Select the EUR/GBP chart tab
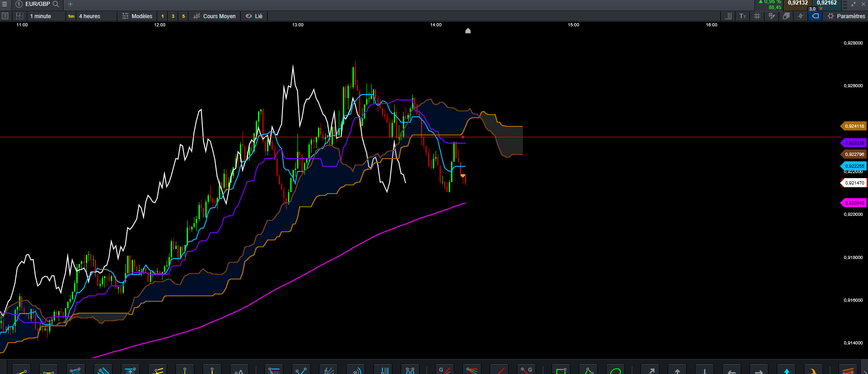 37,4
